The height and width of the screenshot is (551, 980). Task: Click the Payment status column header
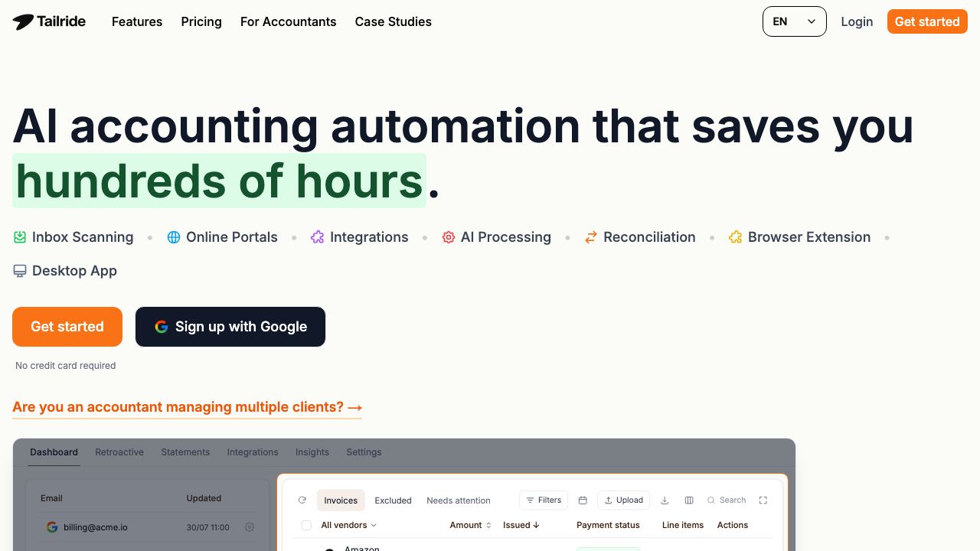(608, 525)
